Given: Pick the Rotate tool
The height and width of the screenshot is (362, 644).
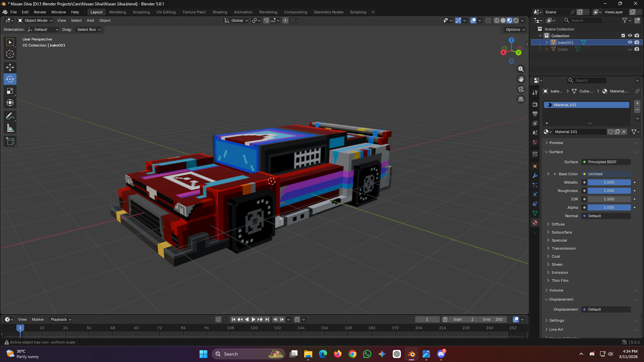Looking at the screenshot, I should [x=10, y=79].
